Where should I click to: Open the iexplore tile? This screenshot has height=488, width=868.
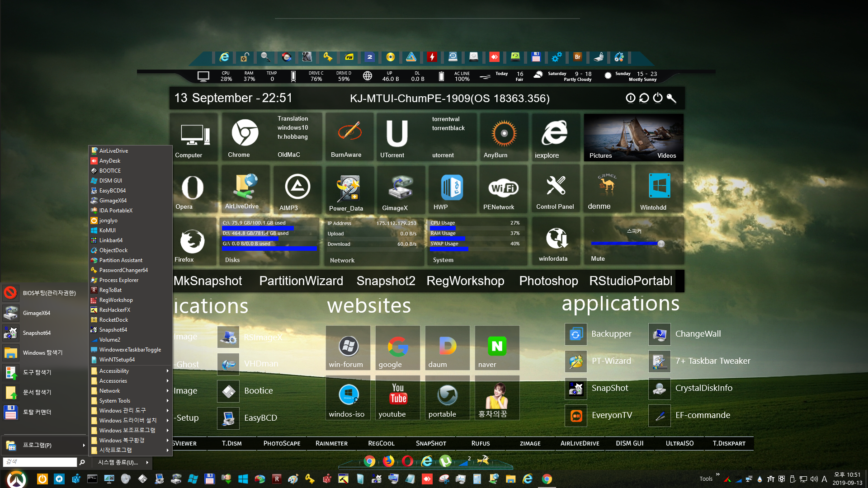pyautogui.click(x=555, y=137)
